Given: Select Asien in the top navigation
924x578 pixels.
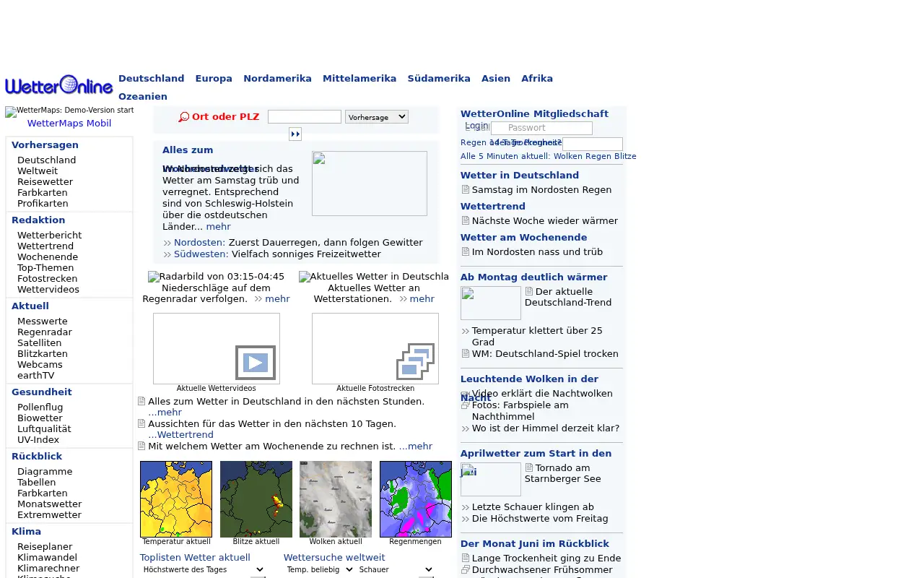Looking at the screenshot, I should [x=496, y=79].
